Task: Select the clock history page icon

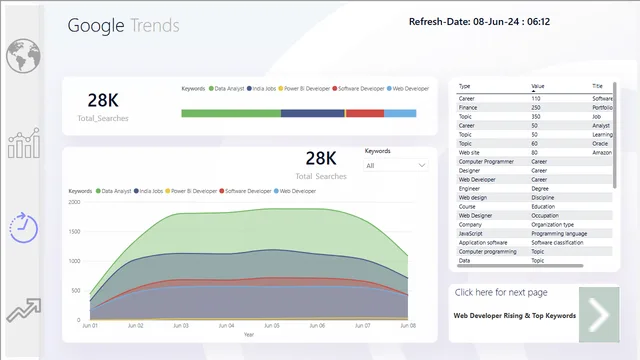Action: 24,227
